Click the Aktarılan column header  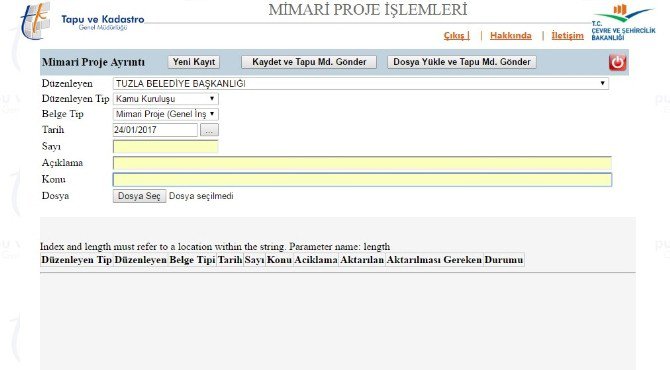click(x=362, y=260)
